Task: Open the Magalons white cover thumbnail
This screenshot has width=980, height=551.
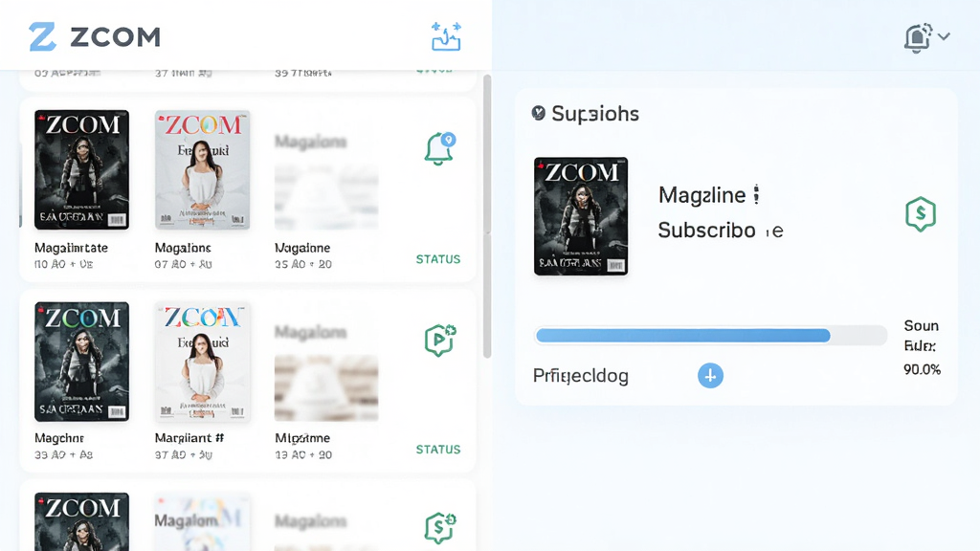Action: 202,170
